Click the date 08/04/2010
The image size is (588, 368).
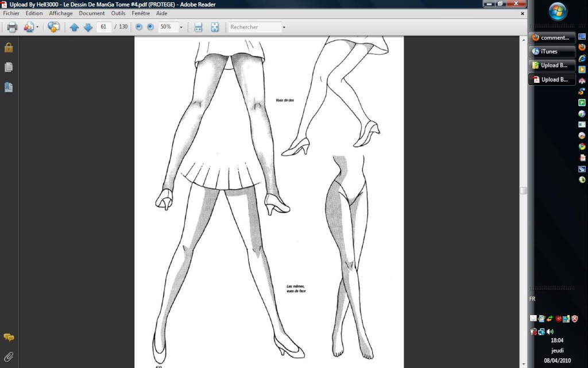click(x=557, y=361)
